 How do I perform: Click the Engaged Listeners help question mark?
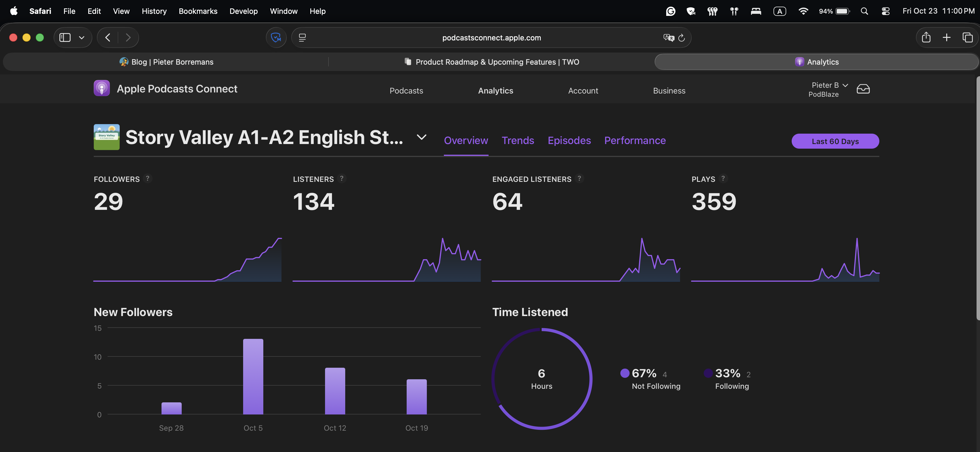pyautogui.click(x=579, y=178)
